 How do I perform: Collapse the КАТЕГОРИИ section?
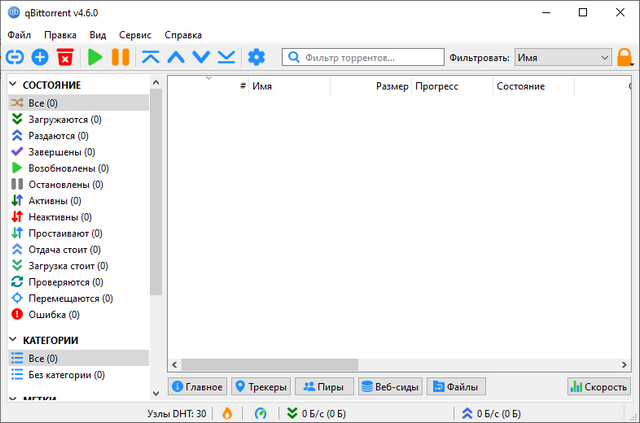pos(15,340)
